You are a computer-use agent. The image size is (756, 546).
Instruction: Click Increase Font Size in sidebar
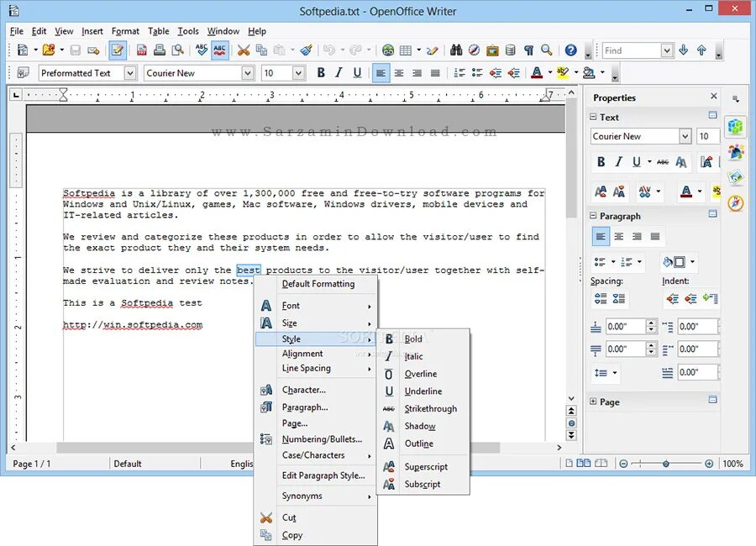click(601, 192)
